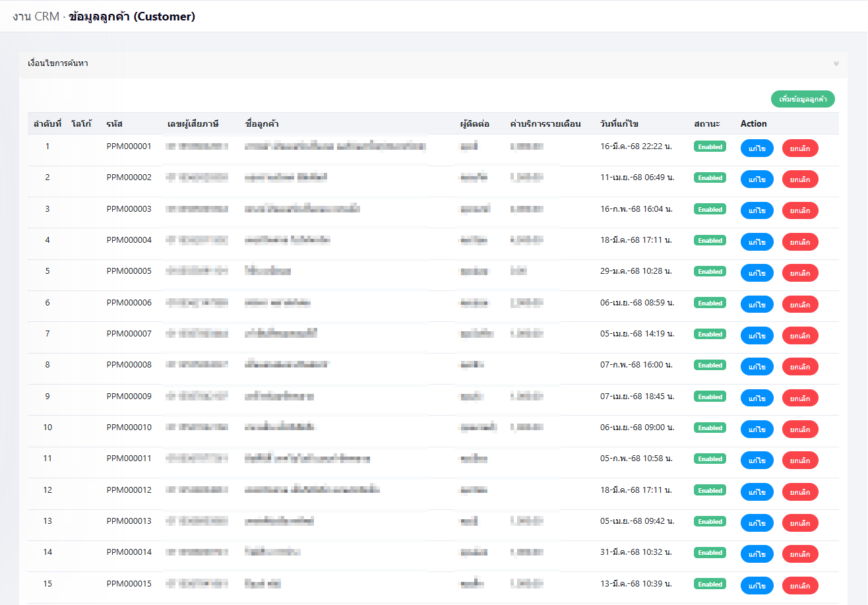The width and height of the screenshot is (868, 605).
Task: Select the Enabled badge of PPM000014
Action: [x=710, y=553]
